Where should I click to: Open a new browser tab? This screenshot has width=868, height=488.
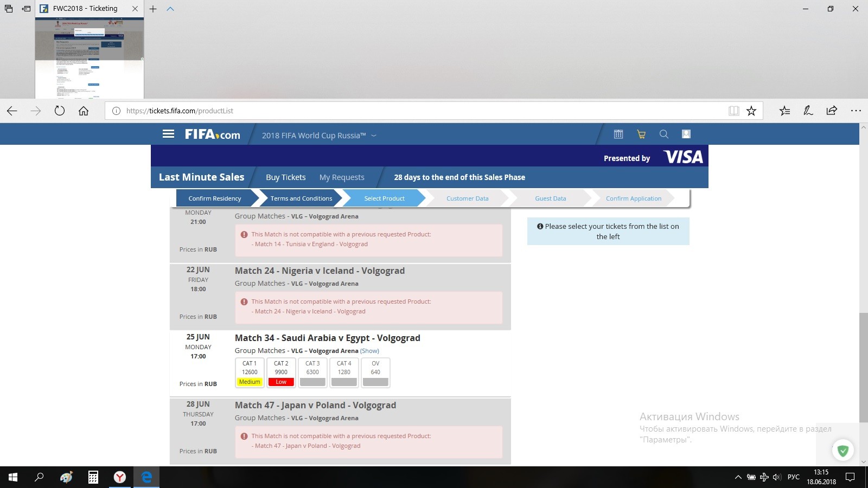153,9
